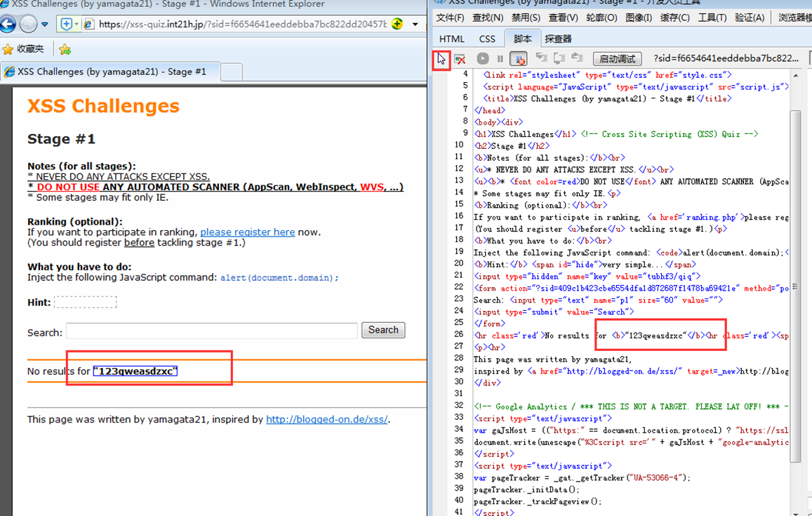This screenshot has height=516, width=812.
Task: Click the select element arrow tool
Action: pyautogui.click(x=441, y=59)
